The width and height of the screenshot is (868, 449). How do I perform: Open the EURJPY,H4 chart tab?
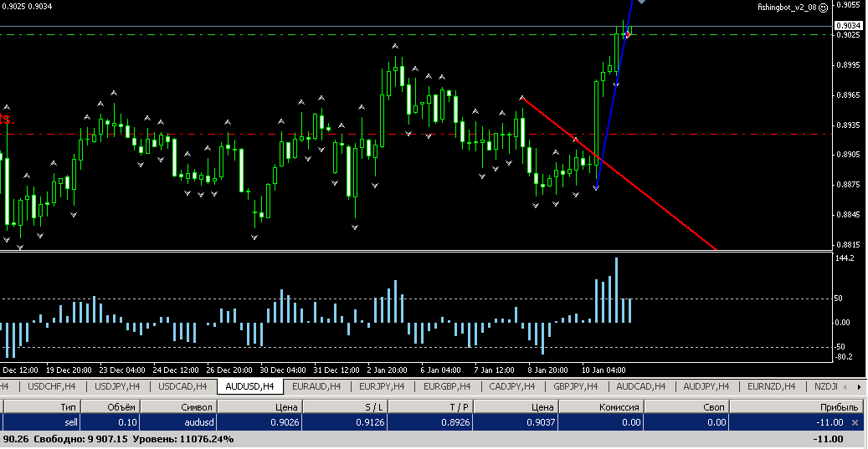(x=382, y=386)
